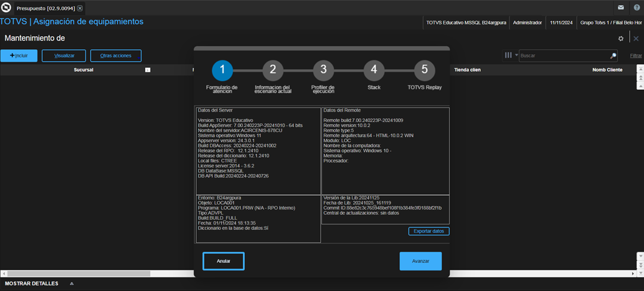The width and height of the screenshot is (644, 291).
Task: Select step 2 Informacion del escenario actual
Action: point(273,70)
